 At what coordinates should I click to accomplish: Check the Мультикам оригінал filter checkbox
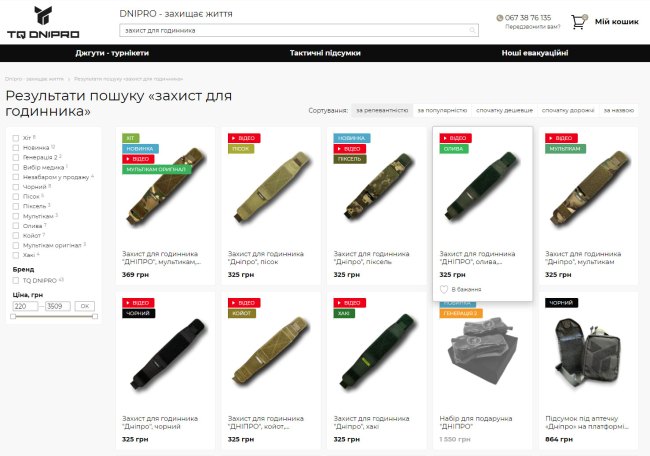pyautogui.click(x=16, y=245)
